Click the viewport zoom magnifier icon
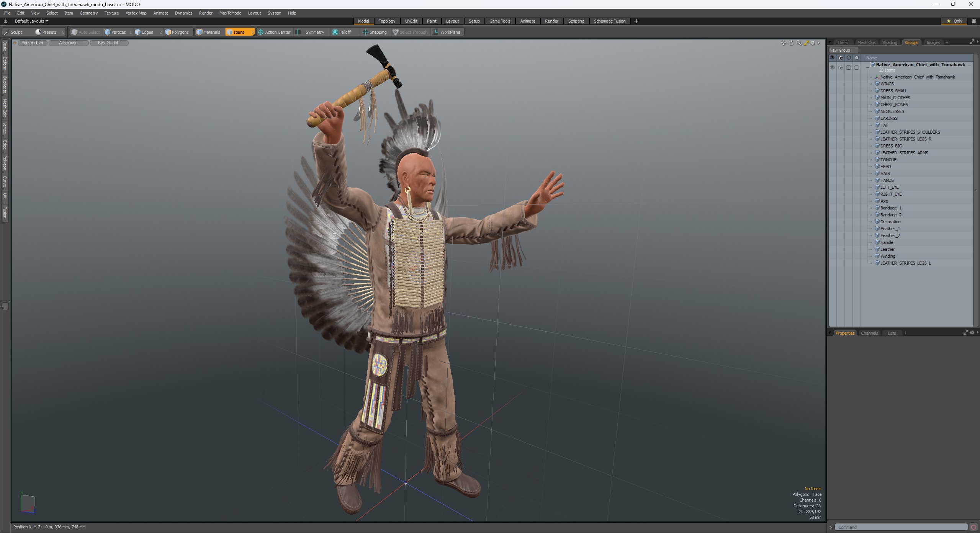Viewport: 980px width, 533px height. [798, 43]
